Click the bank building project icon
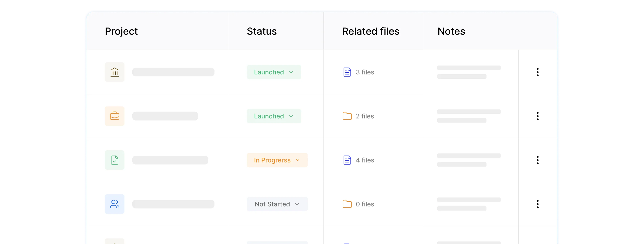Viewport: 644px width, 244px height. tap(114, 72)
